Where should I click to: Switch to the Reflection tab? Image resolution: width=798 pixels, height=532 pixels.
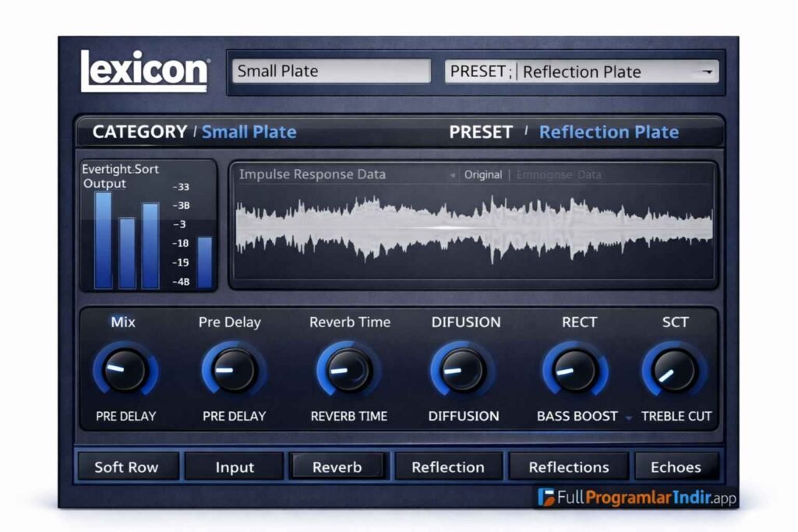click(x=449, y=467)
